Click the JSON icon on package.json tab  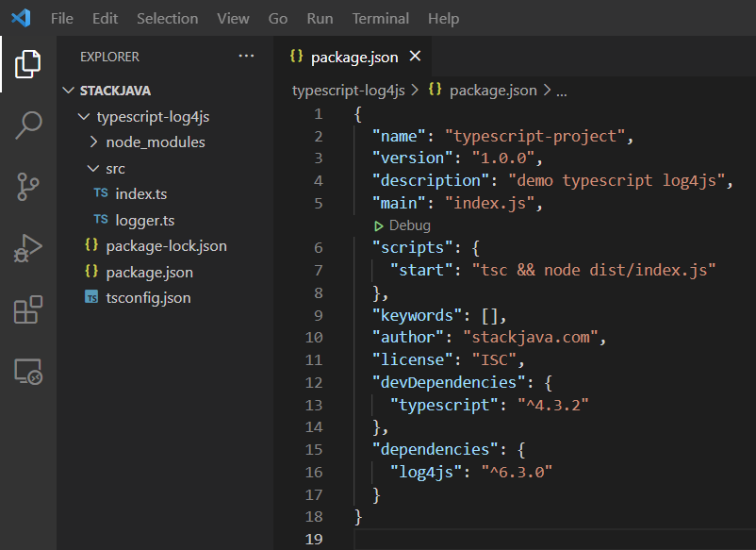pos(297,57)
